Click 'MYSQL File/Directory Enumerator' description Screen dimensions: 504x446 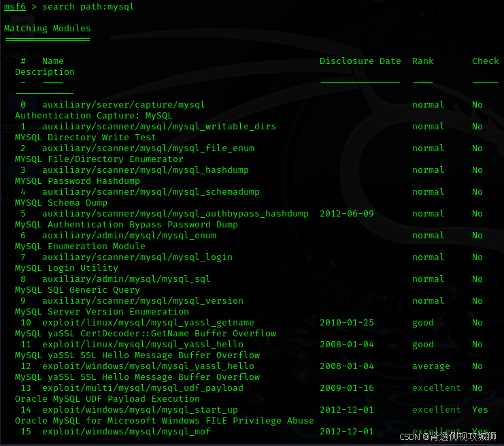99,159
